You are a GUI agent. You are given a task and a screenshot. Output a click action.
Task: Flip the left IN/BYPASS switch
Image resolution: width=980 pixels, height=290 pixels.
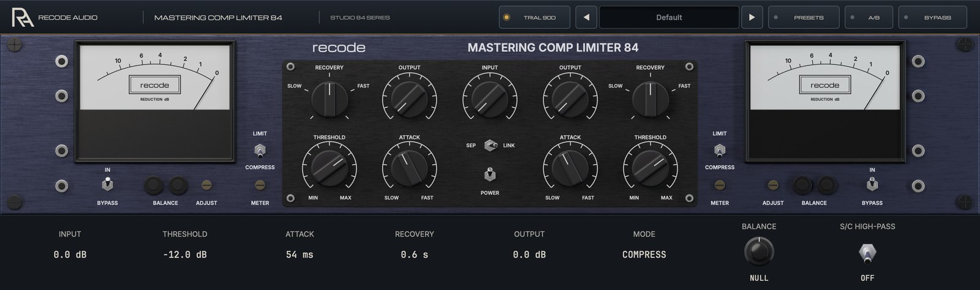point(107,183)
